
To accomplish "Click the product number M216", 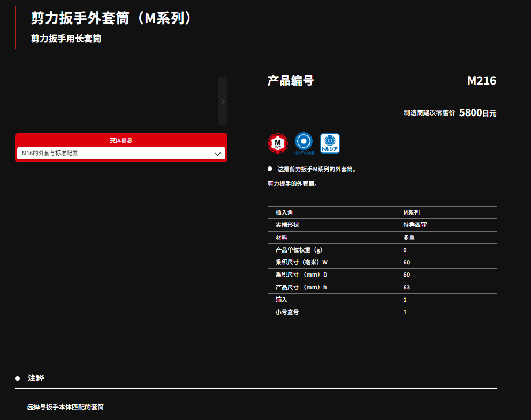I will [x=481, y=81].
